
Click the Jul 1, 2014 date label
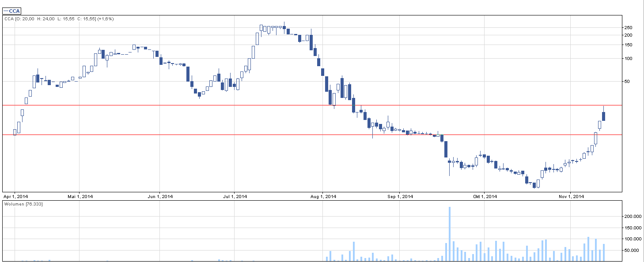[x=235, y=196]
